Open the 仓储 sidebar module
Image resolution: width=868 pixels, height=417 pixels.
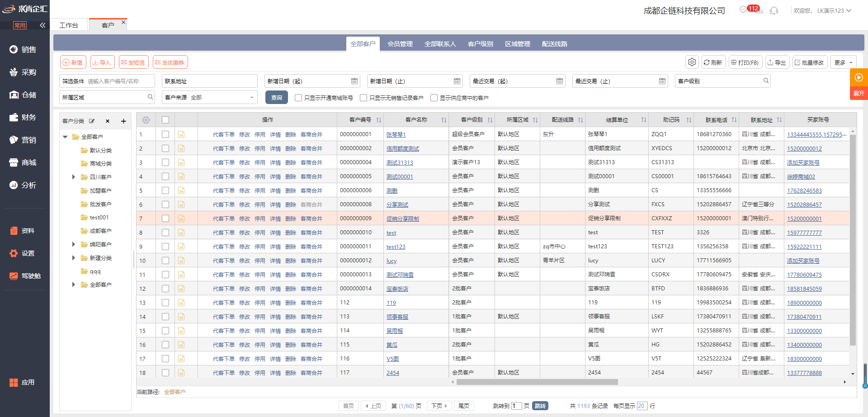point(24,95)
